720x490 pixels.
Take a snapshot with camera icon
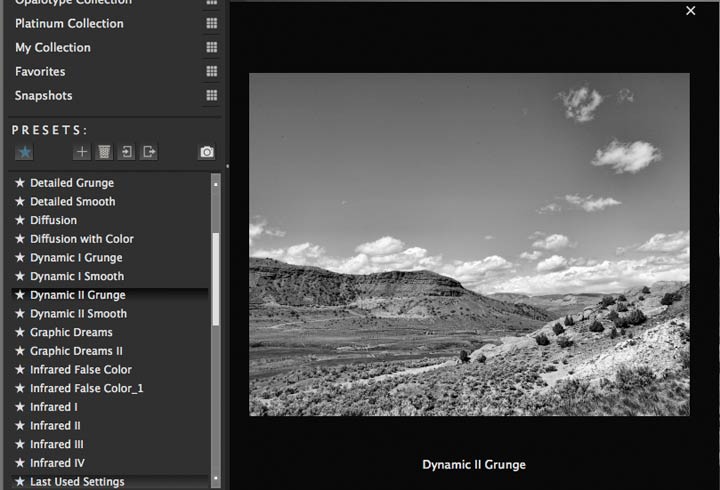coord(207,152)
